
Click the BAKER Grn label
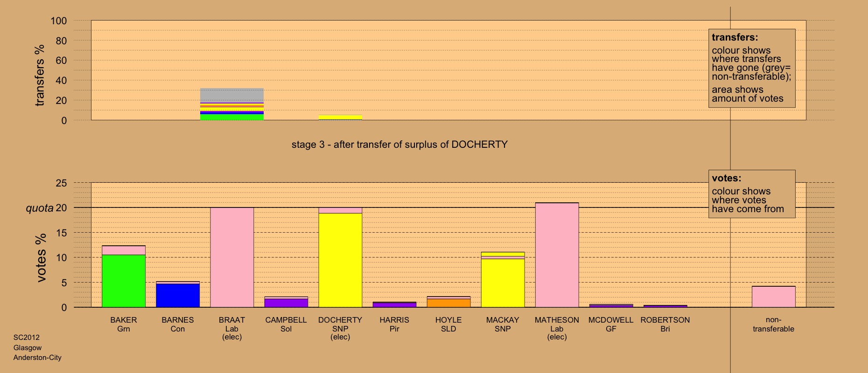pos(124,324)
